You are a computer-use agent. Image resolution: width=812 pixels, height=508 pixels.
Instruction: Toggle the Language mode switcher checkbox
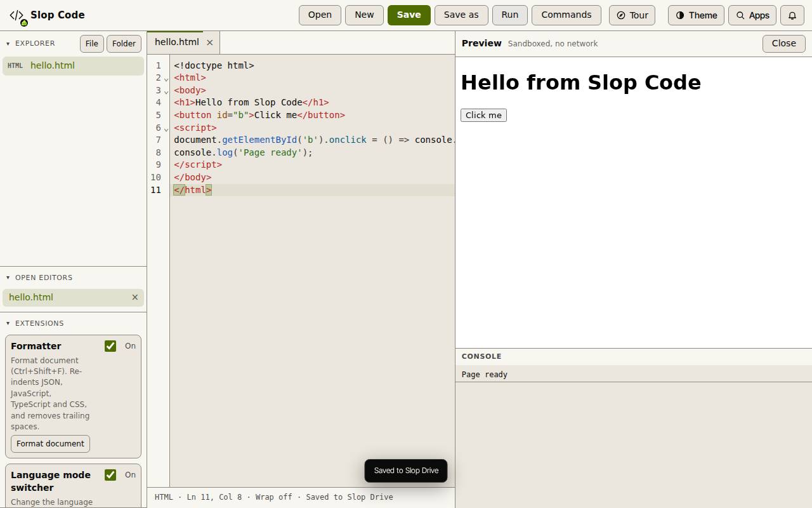click(110, 475)
